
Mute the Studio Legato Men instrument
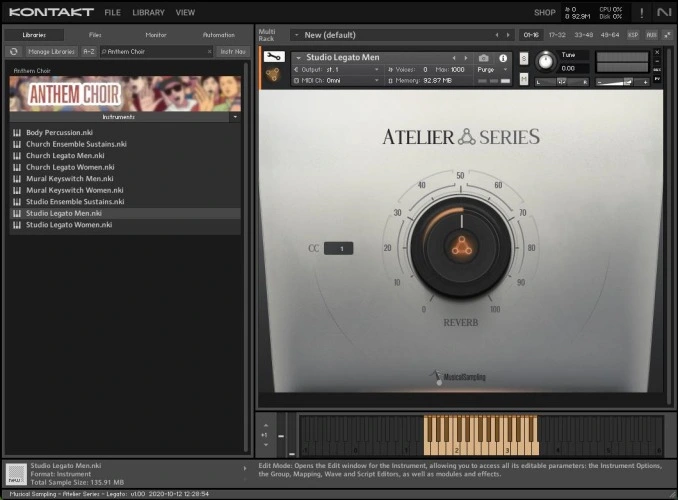point(524,79)
